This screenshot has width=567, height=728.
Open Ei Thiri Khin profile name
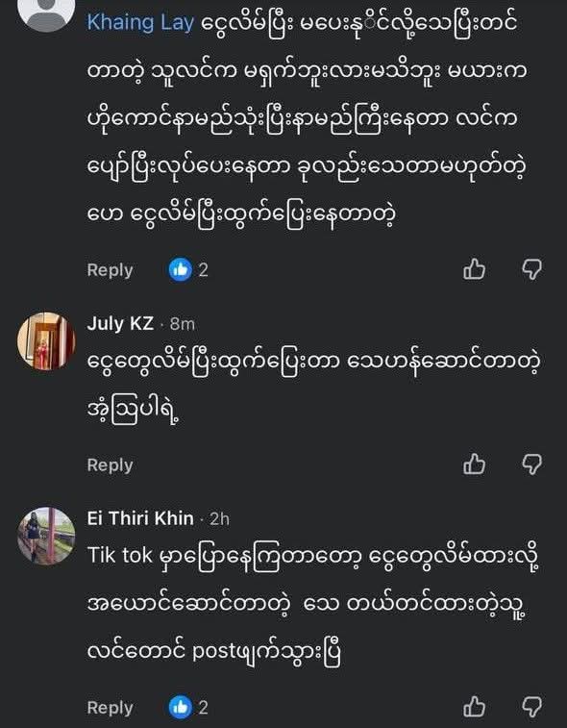[x=140, y=518]
